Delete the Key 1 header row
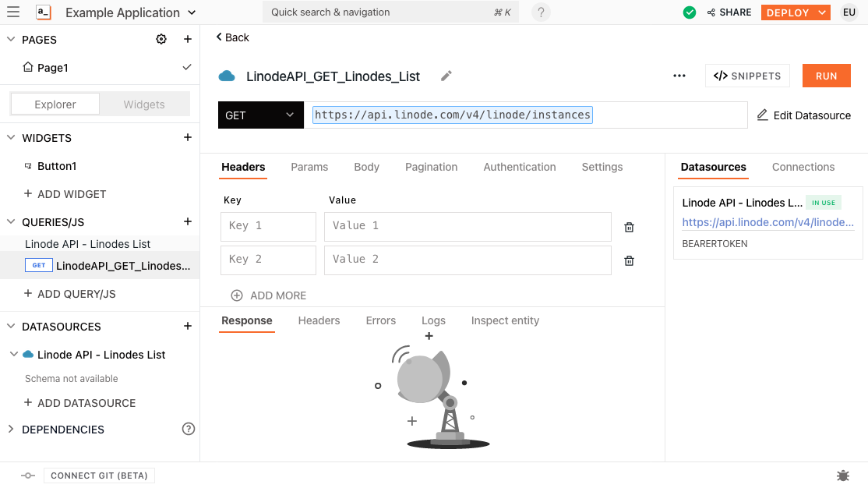Image resolution: width=868 pixels, height=488 pixels. 630,227
